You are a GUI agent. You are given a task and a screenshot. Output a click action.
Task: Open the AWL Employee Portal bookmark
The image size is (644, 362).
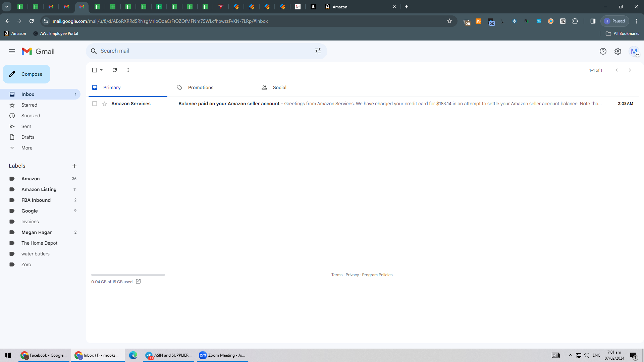pos(56,34)
